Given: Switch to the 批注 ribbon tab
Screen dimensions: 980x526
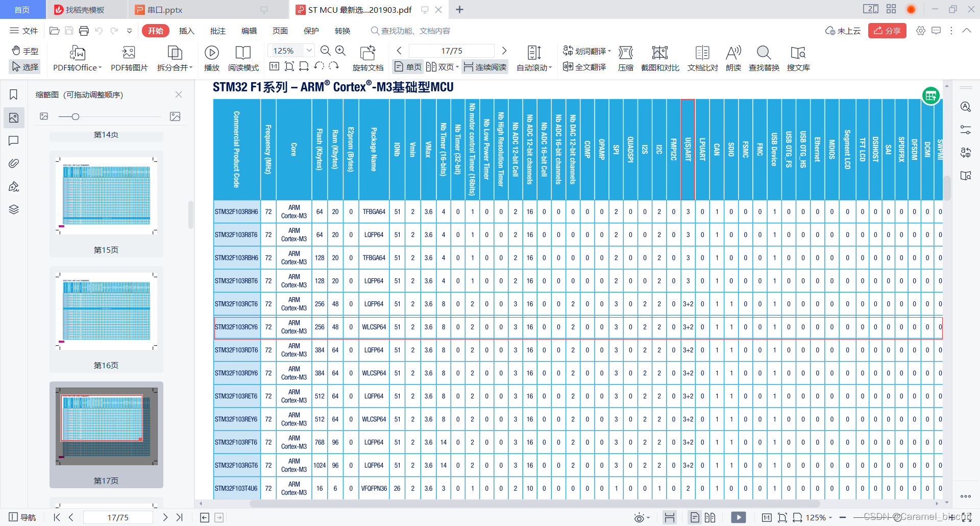Looking at the screenshot, I should tap(218, 31).
